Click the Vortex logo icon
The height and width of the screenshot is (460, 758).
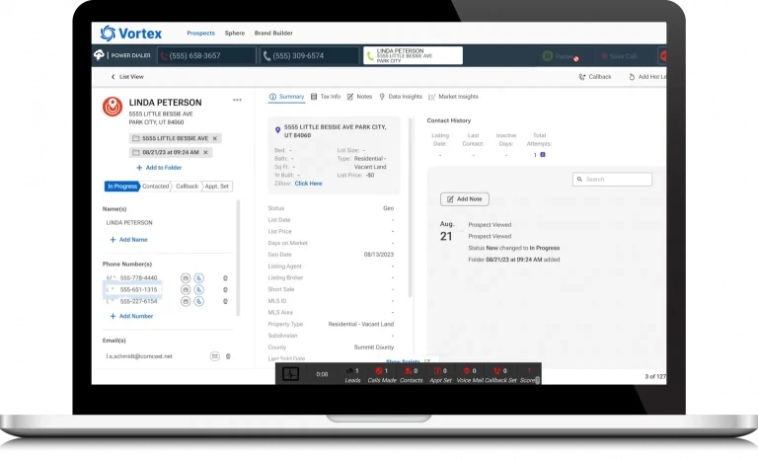[108, 33]
